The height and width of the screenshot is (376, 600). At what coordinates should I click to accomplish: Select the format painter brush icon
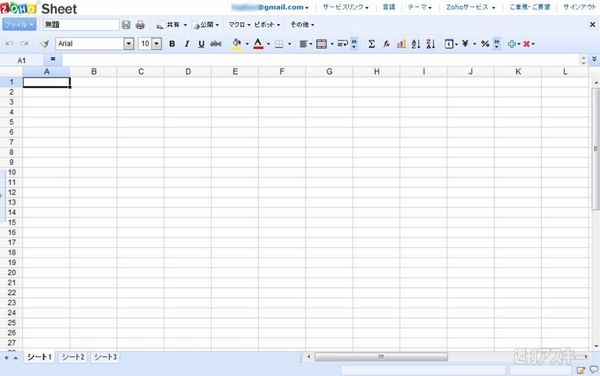(45, 44)
